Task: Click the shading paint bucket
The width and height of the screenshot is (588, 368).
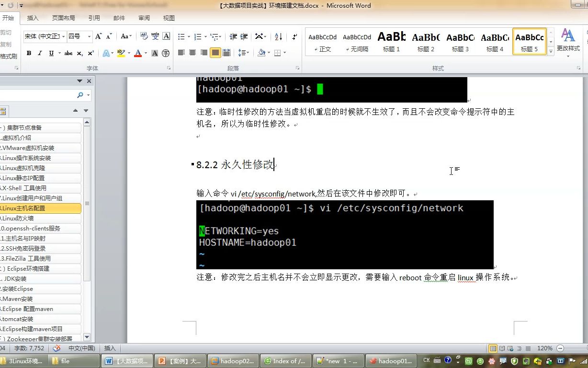Action: (261, 53)
